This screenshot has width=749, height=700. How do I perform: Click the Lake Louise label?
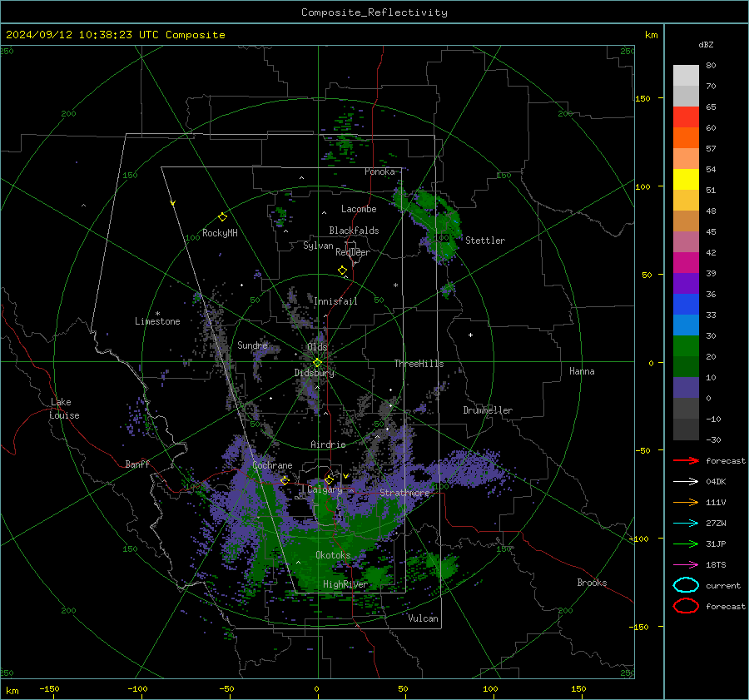[x=64, y=409]
